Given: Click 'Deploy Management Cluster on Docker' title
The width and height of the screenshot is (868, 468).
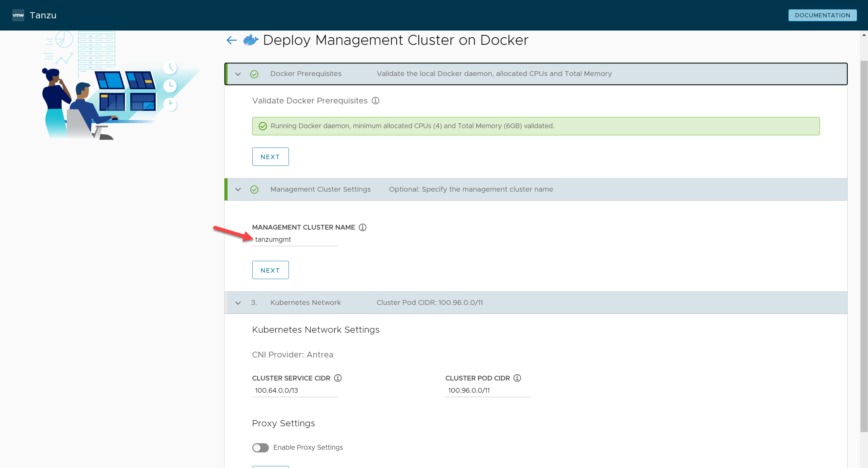Looking at the screenshot, I should pos(396,40).
